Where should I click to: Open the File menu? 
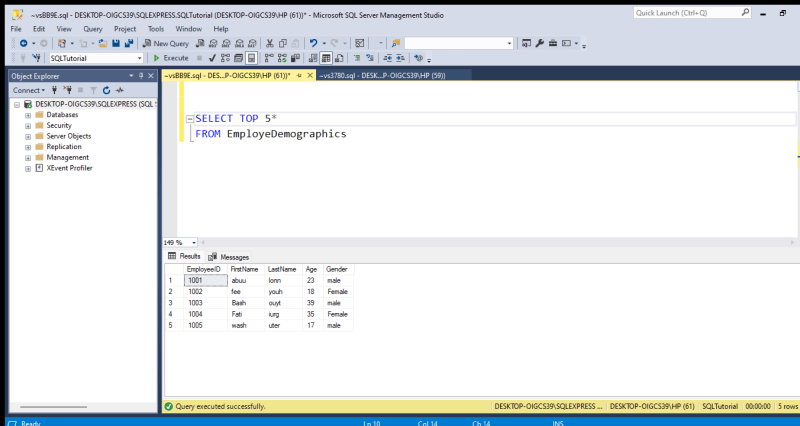point(16,29)
